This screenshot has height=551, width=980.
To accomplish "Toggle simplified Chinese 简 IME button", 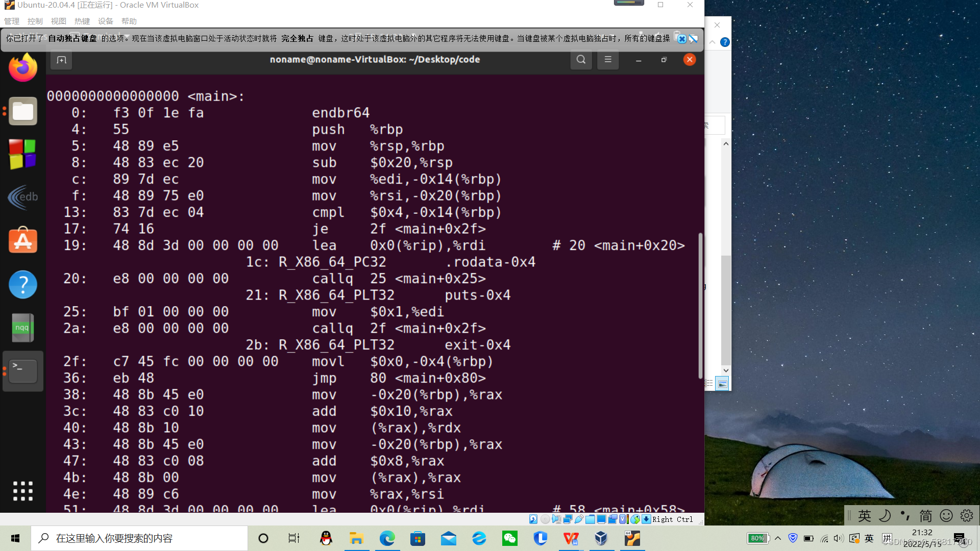I will 925,516.
